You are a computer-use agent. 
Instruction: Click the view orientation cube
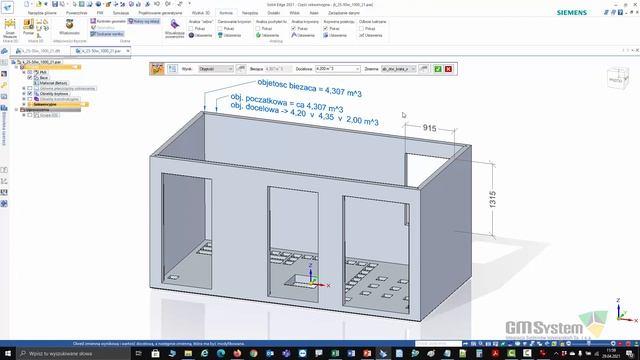point(618,78)
